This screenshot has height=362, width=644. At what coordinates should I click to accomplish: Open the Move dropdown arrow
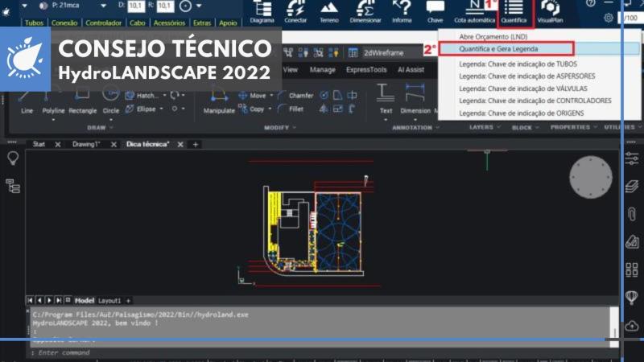271,95
